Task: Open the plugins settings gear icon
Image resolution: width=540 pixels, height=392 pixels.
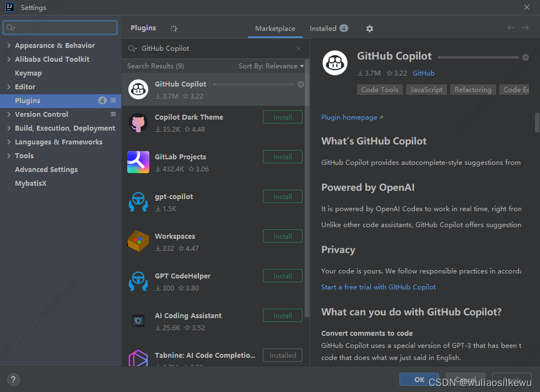Action: 369,28
